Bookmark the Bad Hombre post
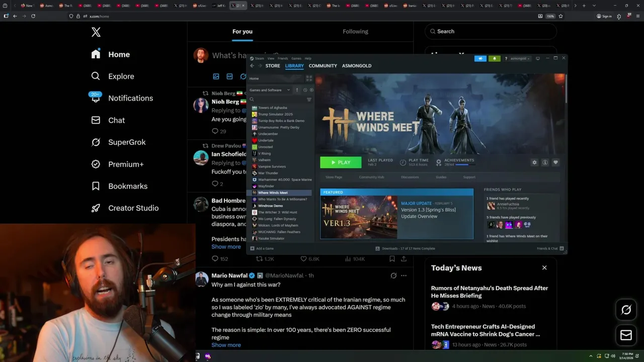The height and width of the screenshot is (362, 644). [x=392, y=259]
